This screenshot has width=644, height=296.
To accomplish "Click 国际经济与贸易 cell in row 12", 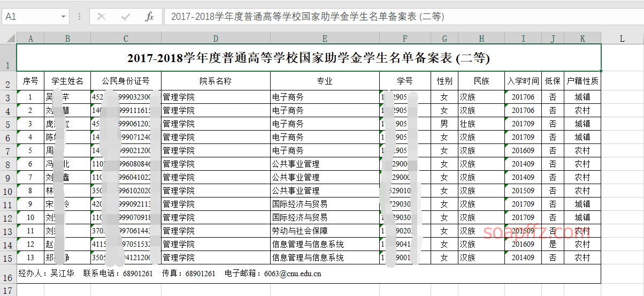I will pyautogui.click(x=325, y=218).
